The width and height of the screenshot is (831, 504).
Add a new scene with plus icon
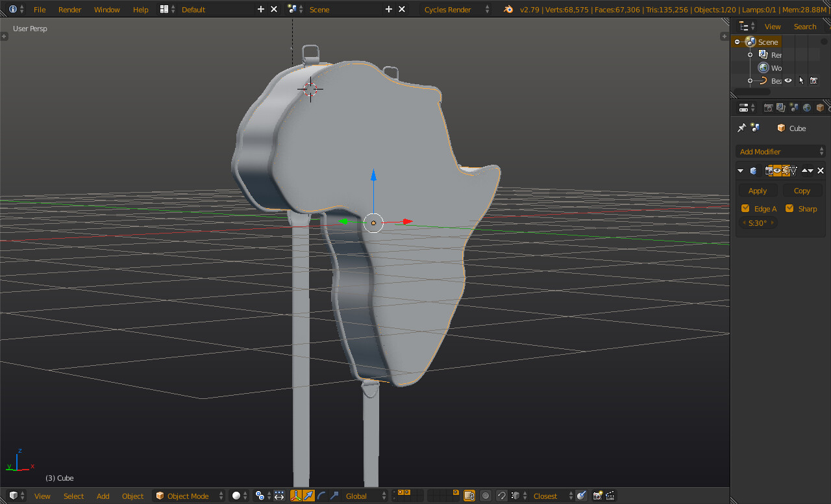coord(389,9)
